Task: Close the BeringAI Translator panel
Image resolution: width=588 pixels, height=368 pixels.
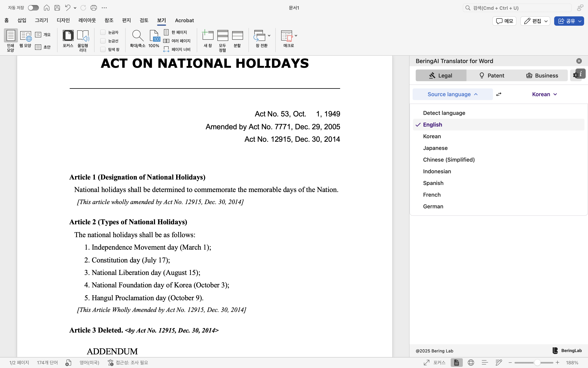Action: pos(579,61)
